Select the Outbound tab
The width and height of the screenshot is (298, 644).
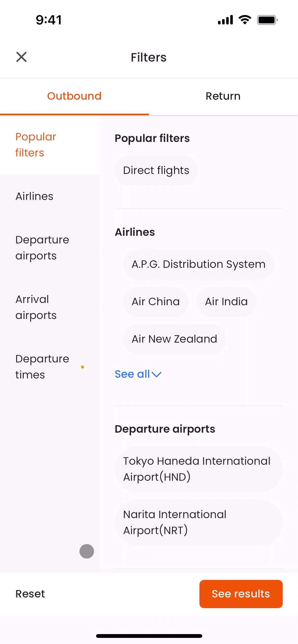[74, 96]
